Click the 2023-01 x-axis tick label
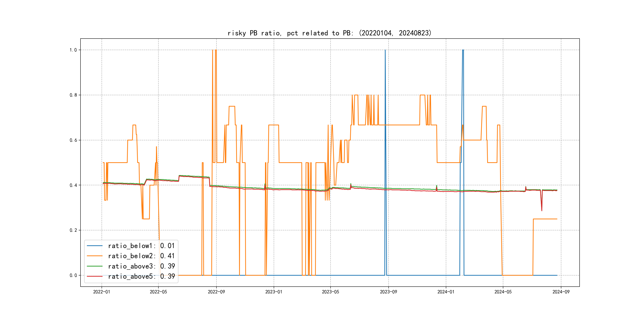The height and width of the screenshot is (322, 644). click(274, 292)
